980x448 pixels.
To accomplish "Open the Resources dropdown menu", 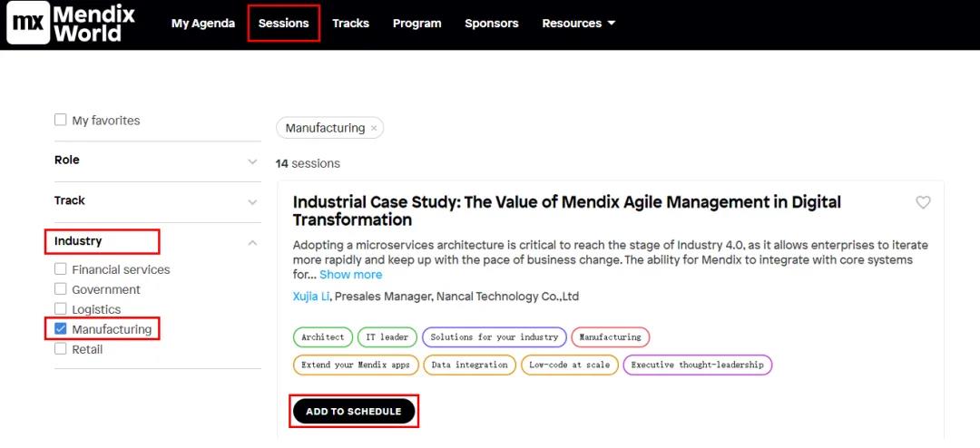I will [x=578, y=24].
